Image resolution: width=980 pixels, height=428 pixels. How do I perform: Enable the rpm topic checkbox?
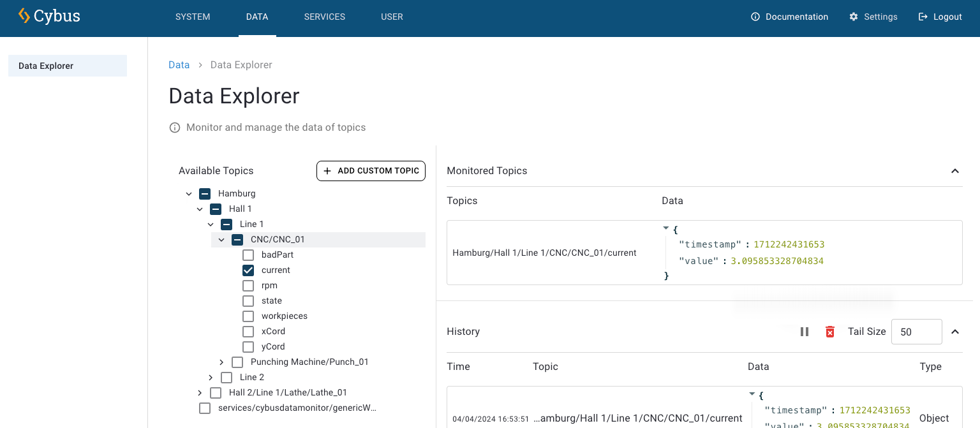click(248, 285)
